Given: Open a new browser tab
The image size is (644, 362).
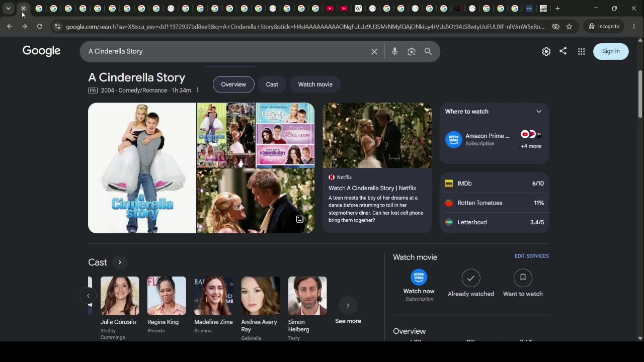Looking at the screenshot, I should [x=557, y=9].
